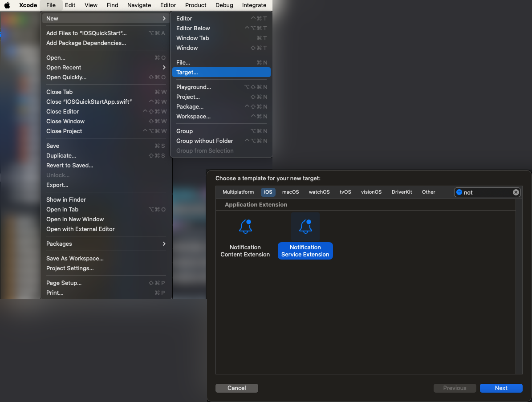
Task: Clear the template search field text
Action: click(516, 192)
